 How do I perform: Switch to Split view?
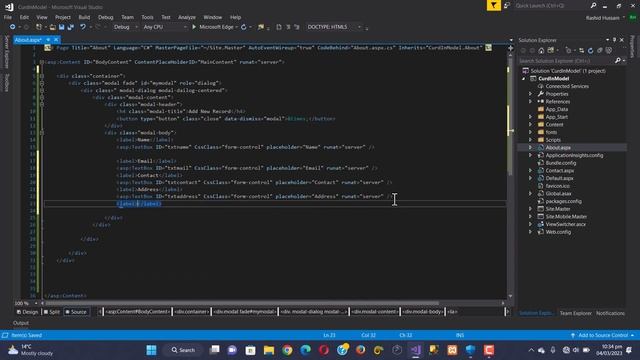(x=51, y=312)
